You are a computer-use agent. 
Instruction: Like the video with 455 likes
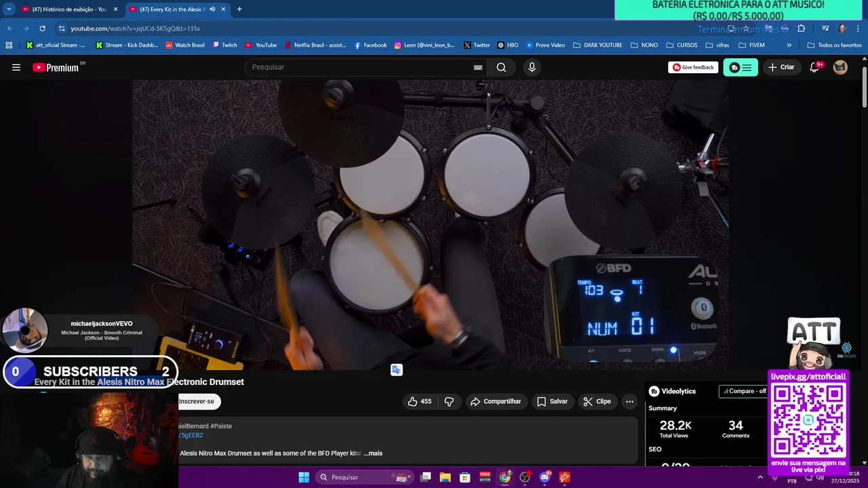(x=419, y=401)
